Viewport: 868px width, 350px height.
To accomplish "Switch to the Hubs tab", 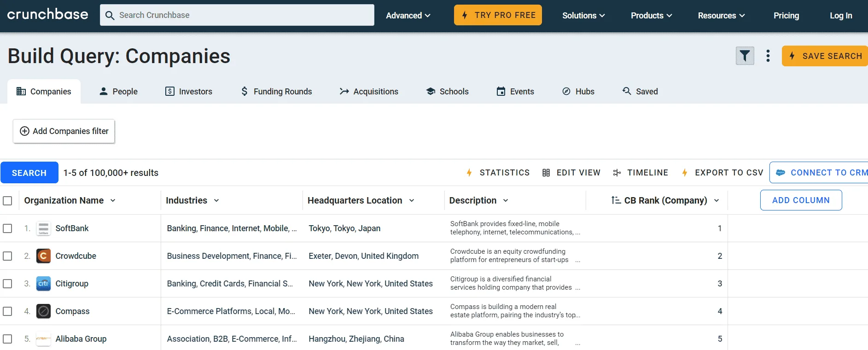I will pyautogui.click(x=578, y=92).
